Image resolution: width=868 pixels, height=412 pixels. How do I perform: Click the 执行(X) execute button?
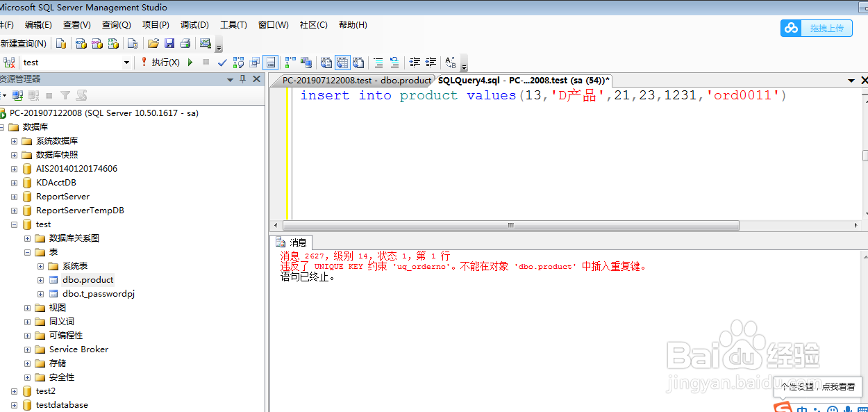click(x=160, y=63)
